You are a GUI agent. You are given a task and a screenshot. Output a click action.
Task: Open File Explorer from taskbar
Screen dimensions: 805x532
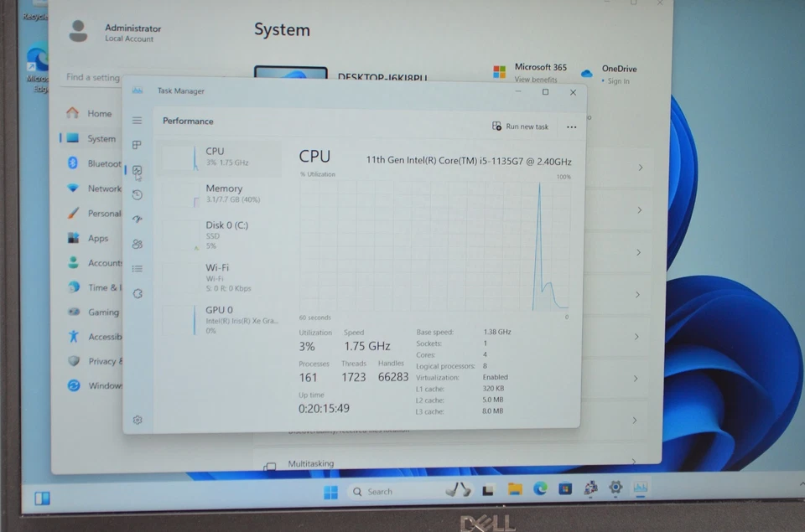click(x=515, y=489)
